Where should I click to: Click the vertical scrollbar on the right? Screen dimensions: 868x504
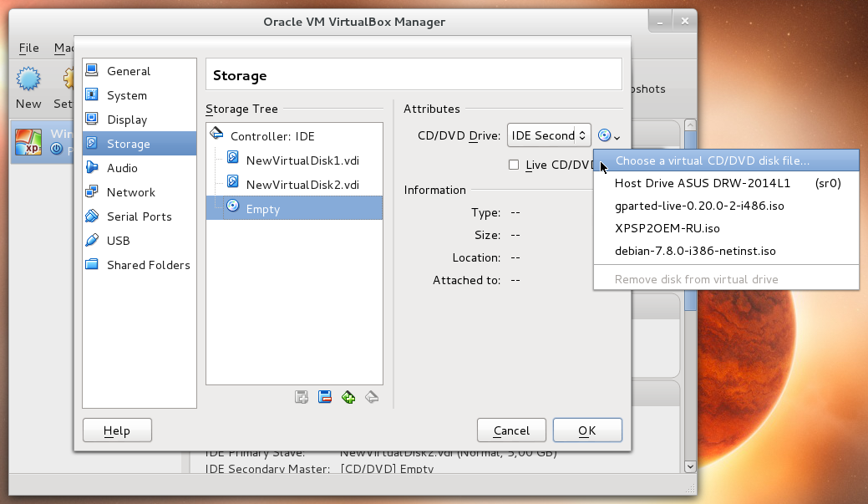point(690,301)
